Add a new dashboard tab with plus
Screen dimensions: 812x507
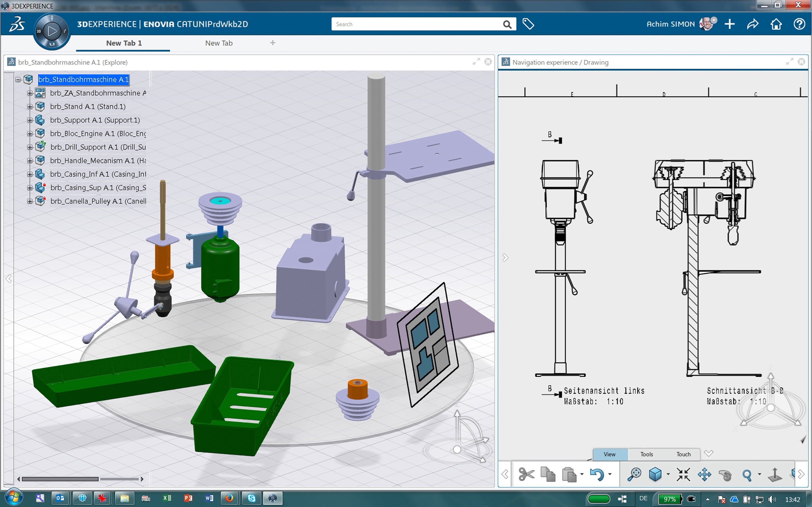272,43
